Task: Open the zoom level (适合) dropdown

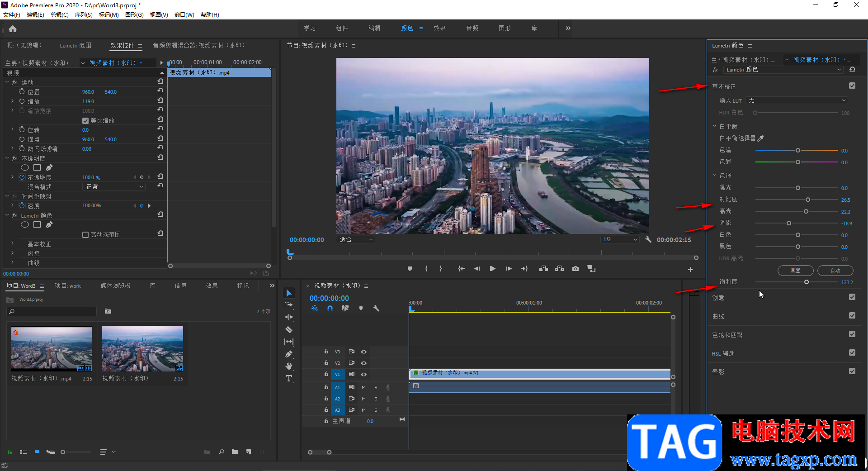Action: (x=356, y=240)
